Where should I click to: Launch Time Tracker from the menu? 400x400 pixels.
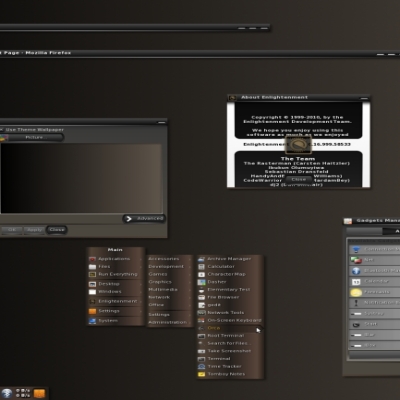tap(230, 366)
